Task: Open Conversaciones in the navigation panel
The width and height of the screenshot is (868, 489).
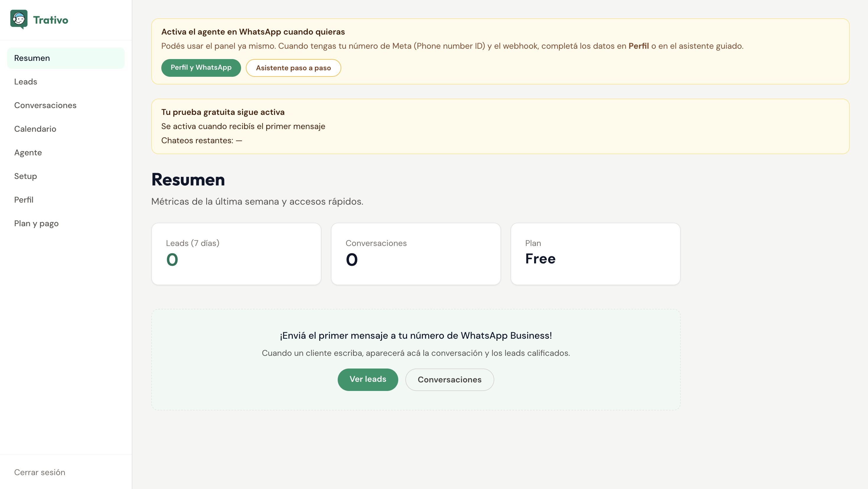Action: [45, 105]
